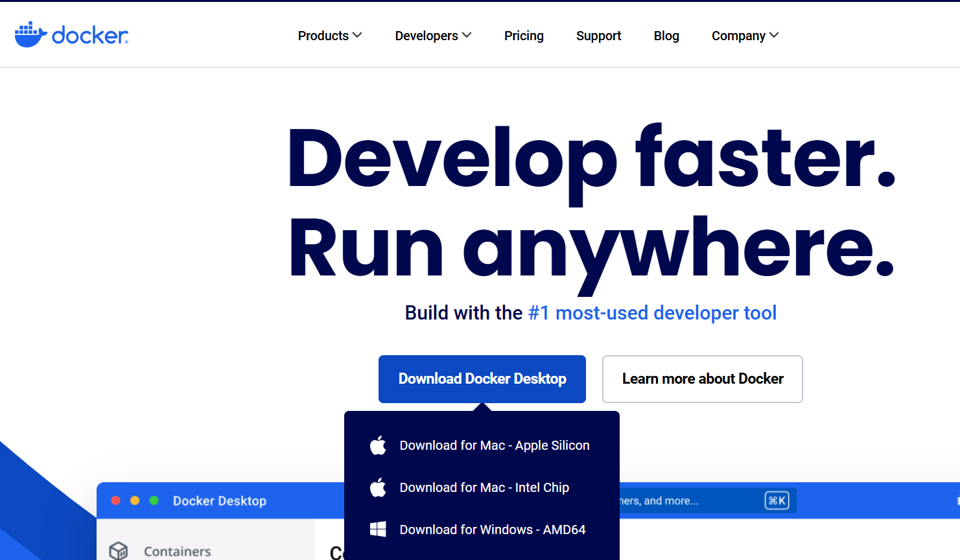Click the Apple icon beside Intel Chip

tap(378, 487)
